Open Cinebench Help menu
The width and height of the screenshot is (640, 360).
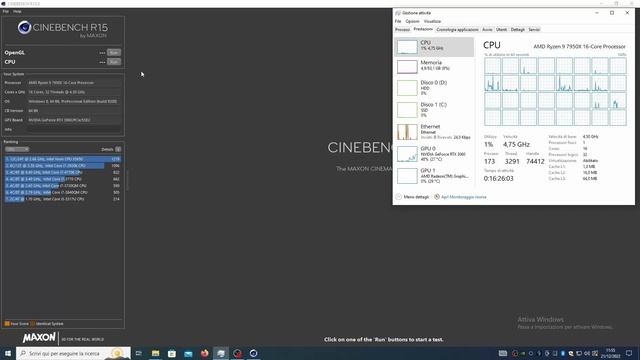pyautogui.click(x=17, y=11)
